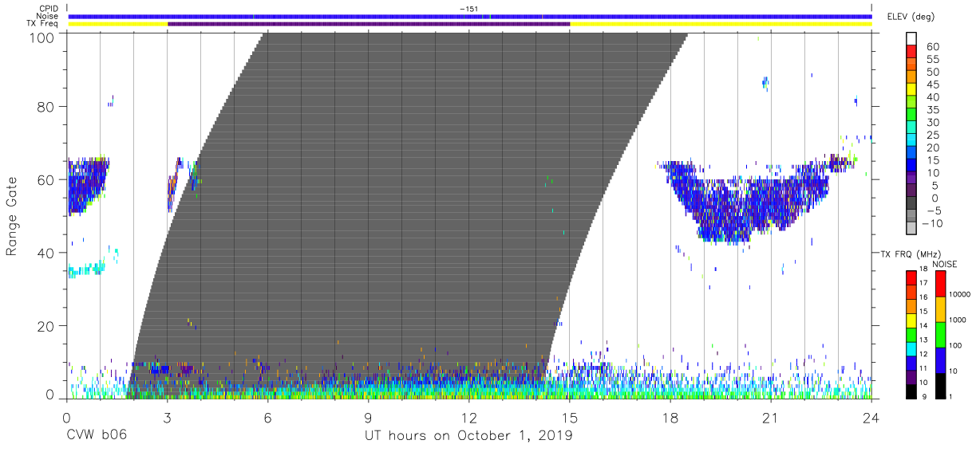Click the 'TX Freq' row label
980x452 pixels.
[44, 24]
